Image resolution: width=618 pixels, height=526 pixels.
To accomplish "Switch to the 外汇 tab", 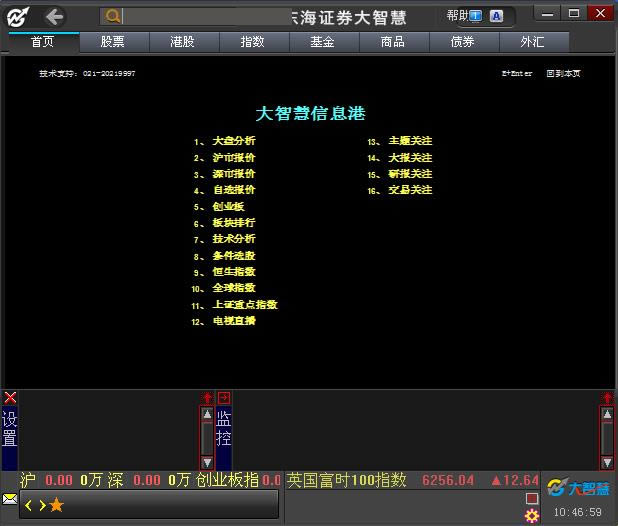I will coord(532,42).
